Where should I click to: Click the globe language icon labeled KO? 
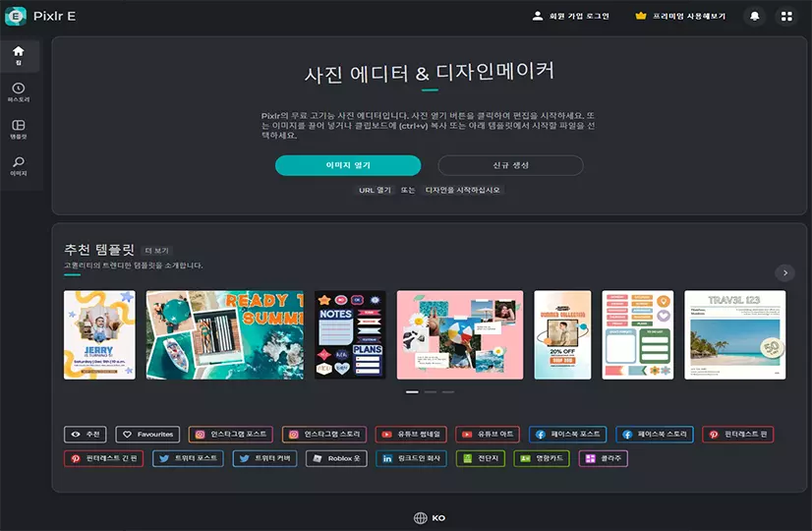pos(420,517)
